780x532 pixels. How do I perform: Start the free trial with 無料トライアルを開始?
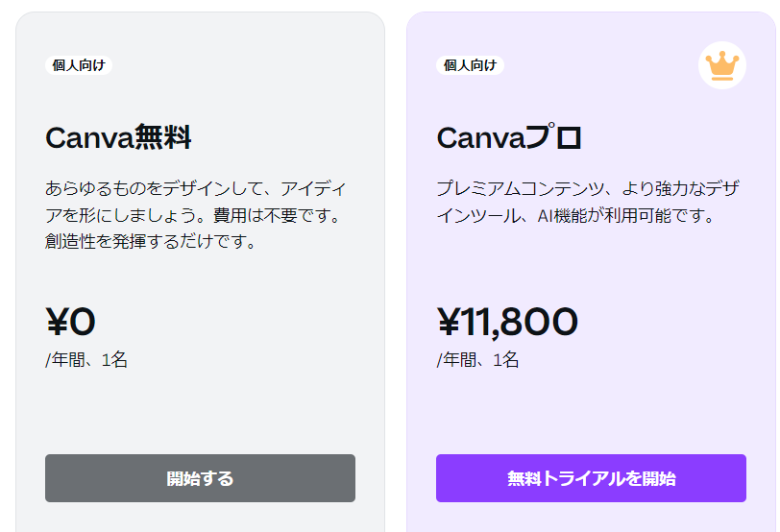pos(591,478)
